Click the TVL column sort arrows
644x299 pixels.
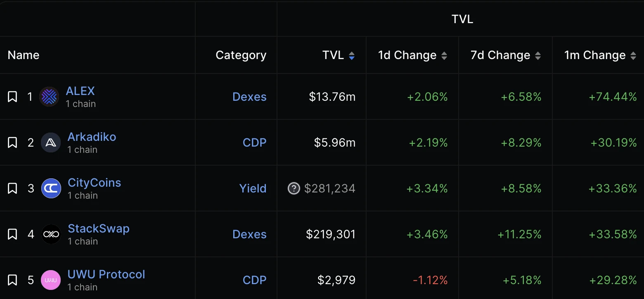tap(352, 55)
